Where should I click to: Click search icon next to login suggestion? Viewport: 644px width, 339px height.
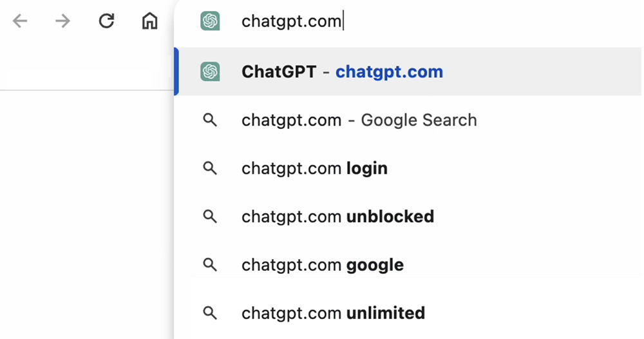click(x=210, y=168)
